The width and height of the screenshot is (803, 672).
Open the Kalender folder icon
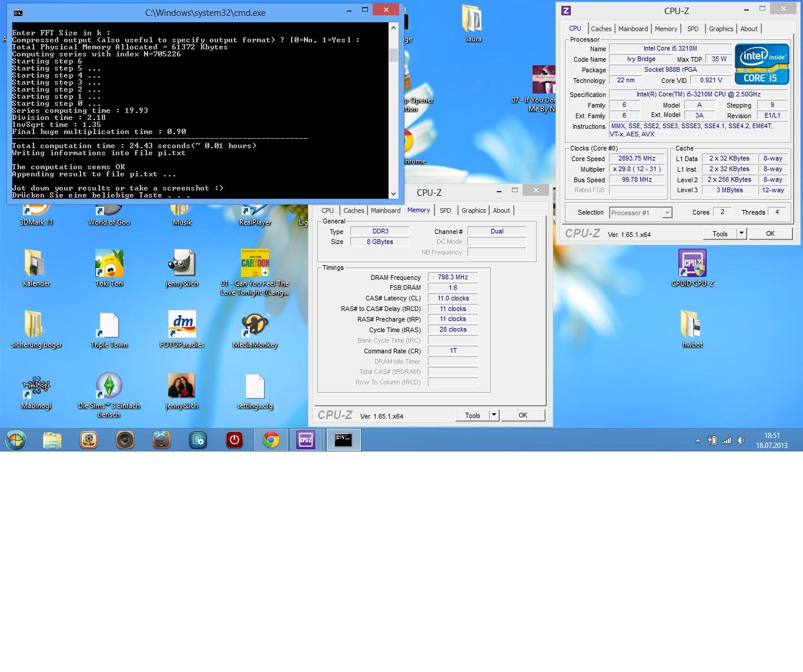[36, 268]
